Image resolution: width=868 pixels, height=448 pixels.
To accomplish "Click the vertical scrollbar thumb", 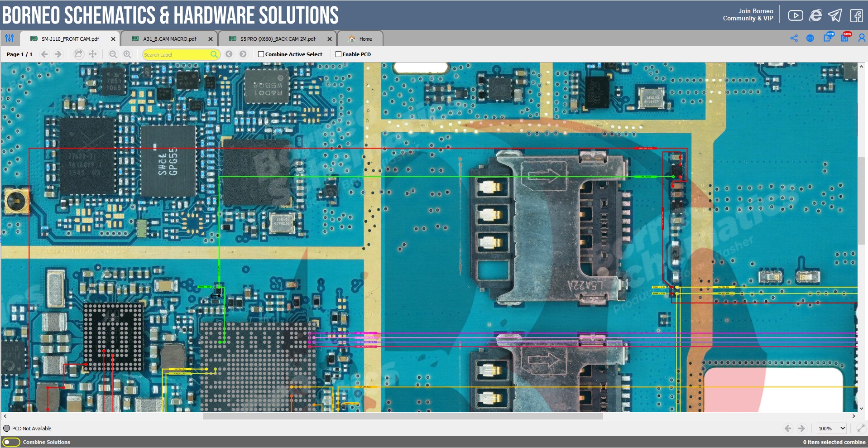I will point(861,201).
